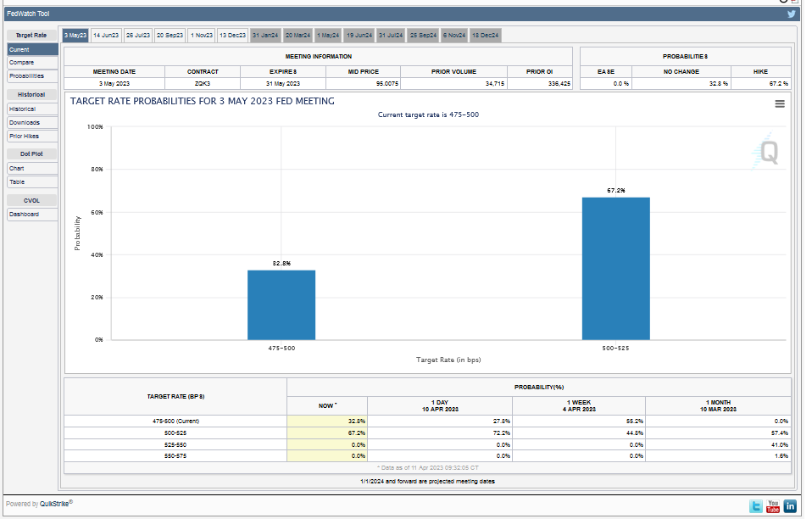The height and width of the screenshot is (519, 812).
Task: Open the YouTube icon in footer
Action: coord(773,506)
